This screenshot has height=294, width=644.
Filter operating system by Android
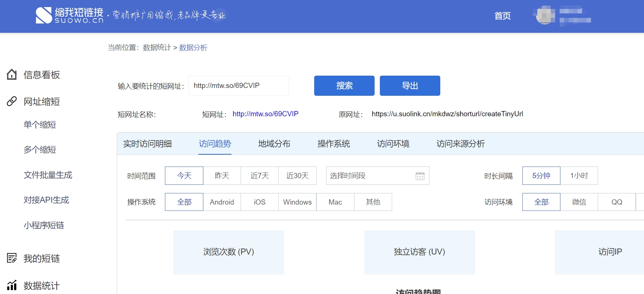pyautogui.click(x=222, y=202)
